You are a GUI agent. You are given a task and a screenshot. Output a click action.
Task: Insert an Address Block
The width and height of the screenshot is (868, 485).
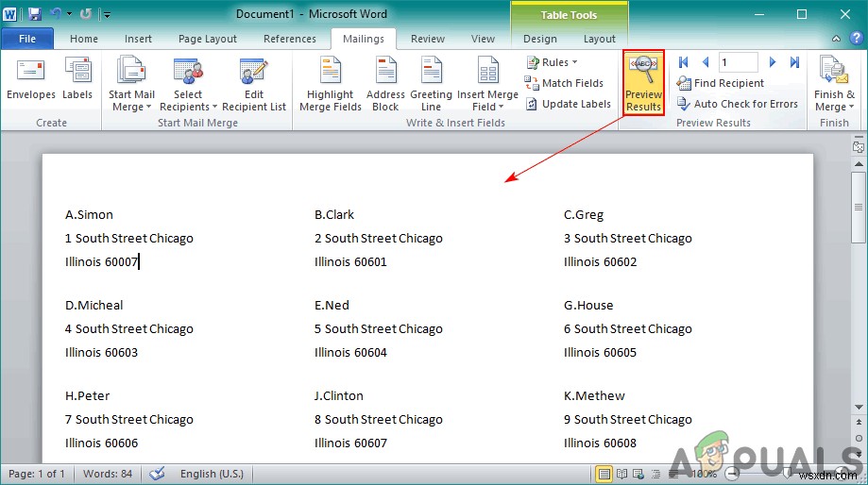click(385, 85)
